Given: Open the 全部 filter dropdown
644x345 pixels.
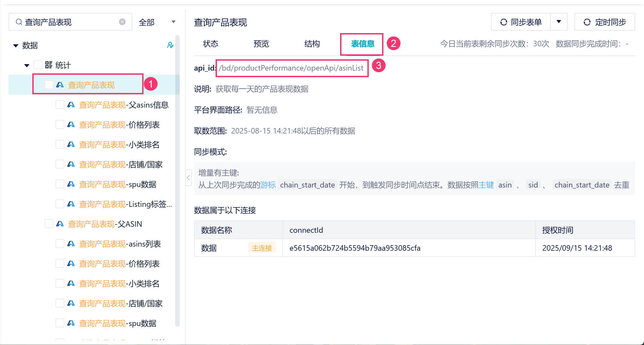Looking at the screenshot, I should point(157,22).
